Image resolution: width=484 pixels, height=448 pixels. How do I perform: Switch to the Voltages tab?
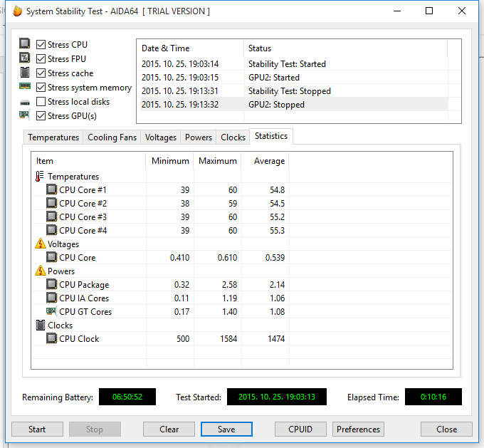[161, 137]
